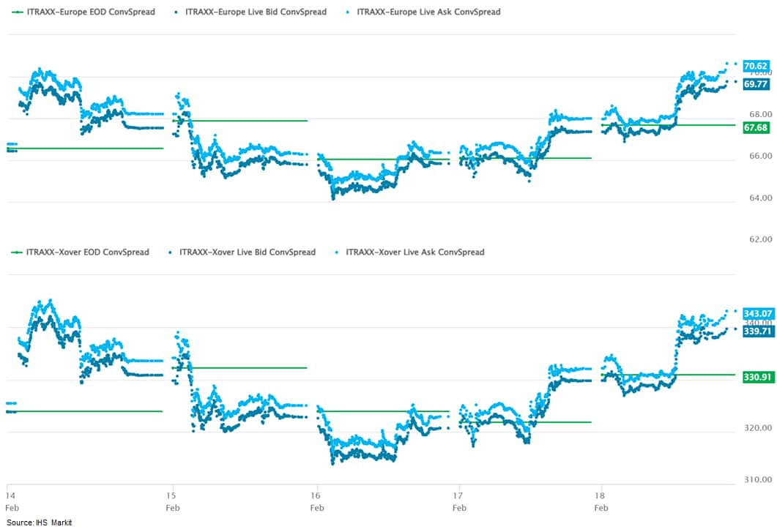Image resolution: width=777 pixels, height=532 pixels.
Task: Toggle ITRAXX-Xover Live Ask ConvSpread legend entry
Action: 414,252
